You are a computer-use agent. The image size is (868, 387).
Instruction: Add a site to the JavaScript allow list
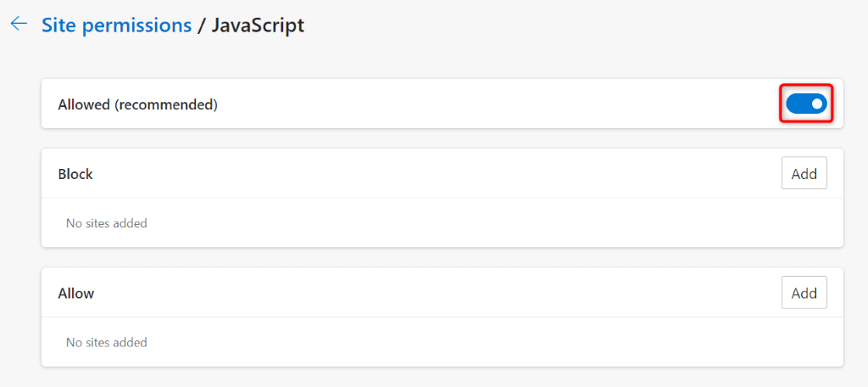click(x=804, y=293)
